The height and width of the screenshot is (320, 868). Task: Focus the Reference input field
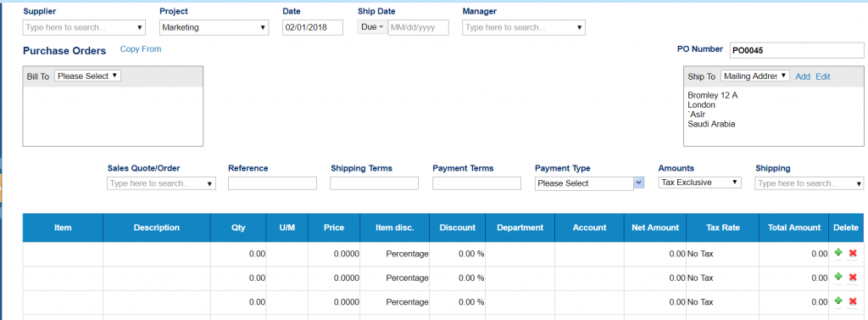272,183
